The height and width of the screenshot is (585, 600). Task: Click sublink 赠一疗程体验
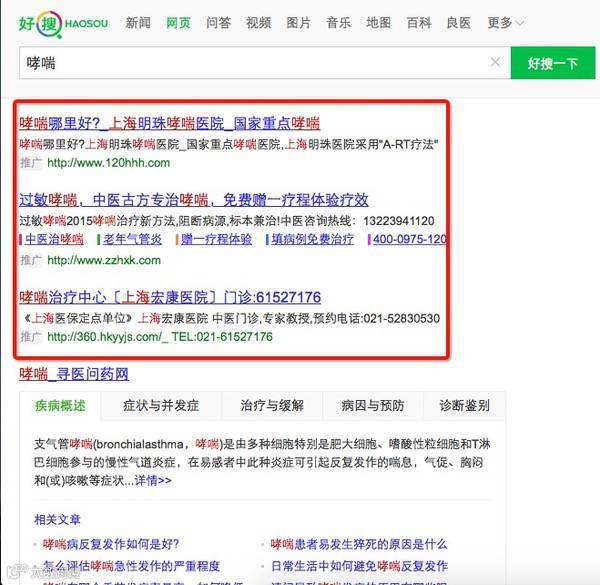(x=216, y=240)
